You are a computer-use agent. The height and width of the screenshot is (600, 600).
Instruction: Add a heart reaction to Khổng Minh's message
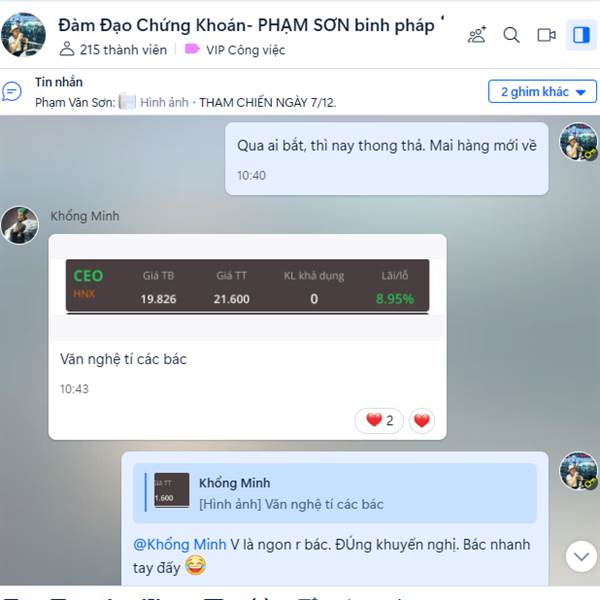pyautogui.click(x=422, y=421)
